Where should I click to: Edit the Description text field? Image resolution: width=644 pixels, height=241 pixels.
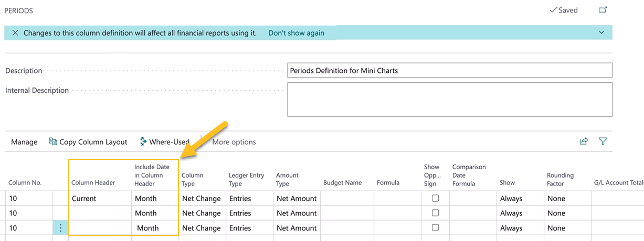coord(449,70)
